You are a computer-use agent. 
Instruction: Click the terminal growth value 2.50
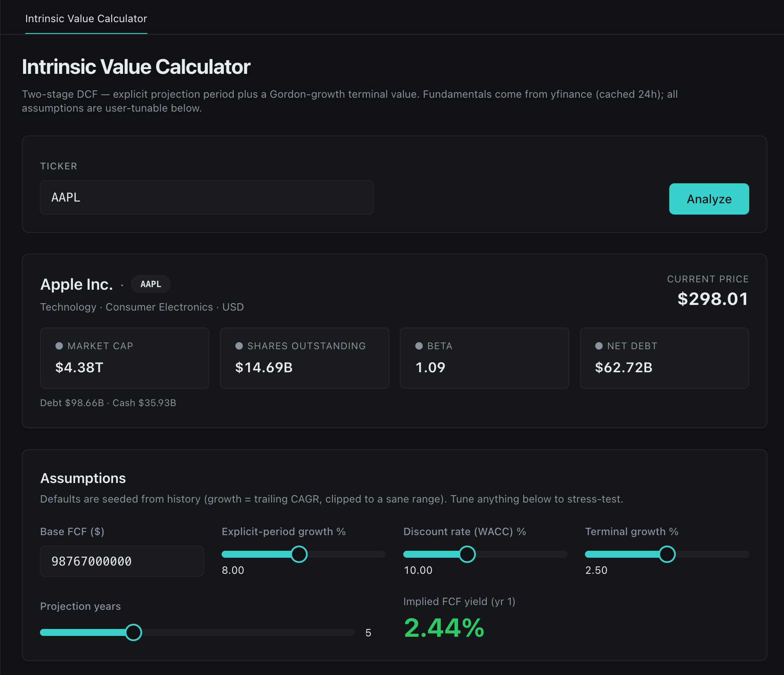[x=596, y=570]
